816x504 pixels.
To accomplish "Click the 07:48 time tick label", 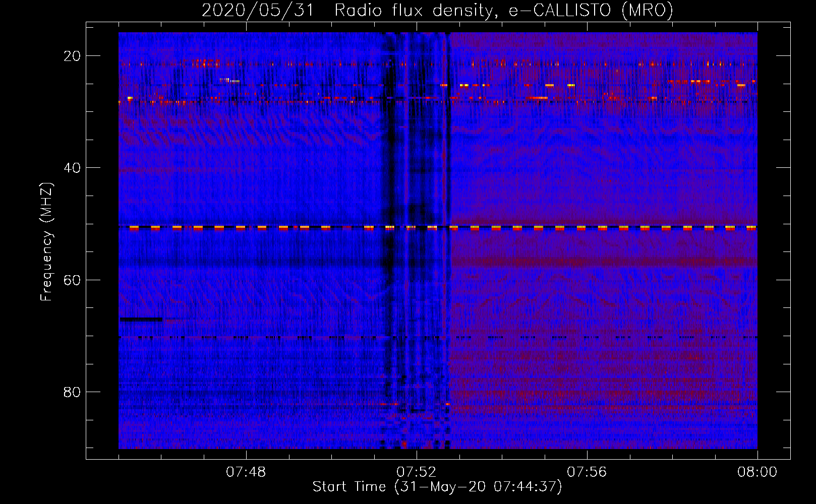I will click(246, 472).
